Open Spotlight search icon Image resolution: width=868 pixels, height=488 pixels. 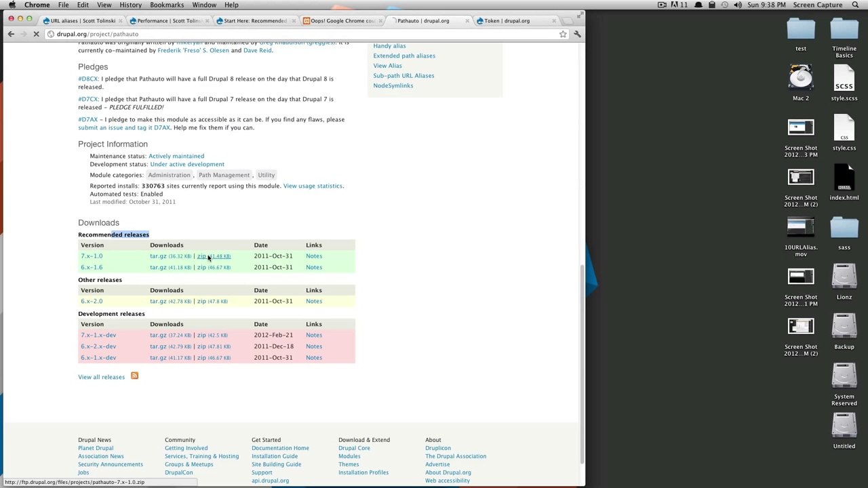coord(856,5)
